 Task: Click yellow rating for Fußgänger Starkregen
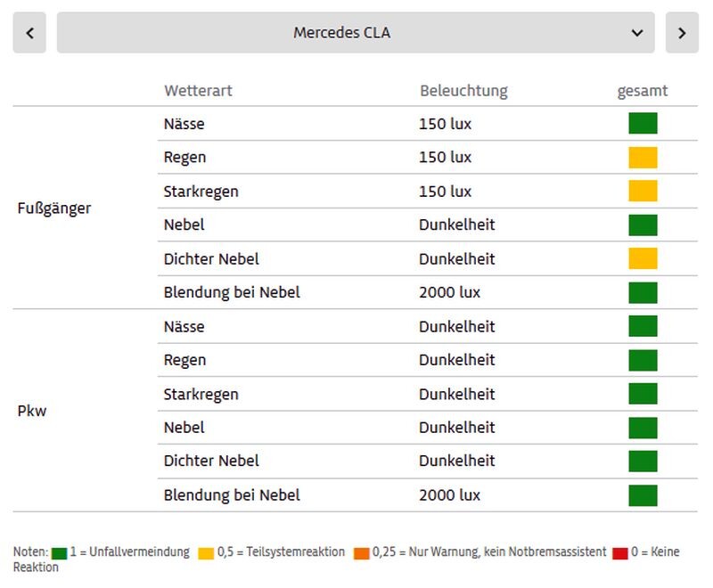click(x=643, y=192)
